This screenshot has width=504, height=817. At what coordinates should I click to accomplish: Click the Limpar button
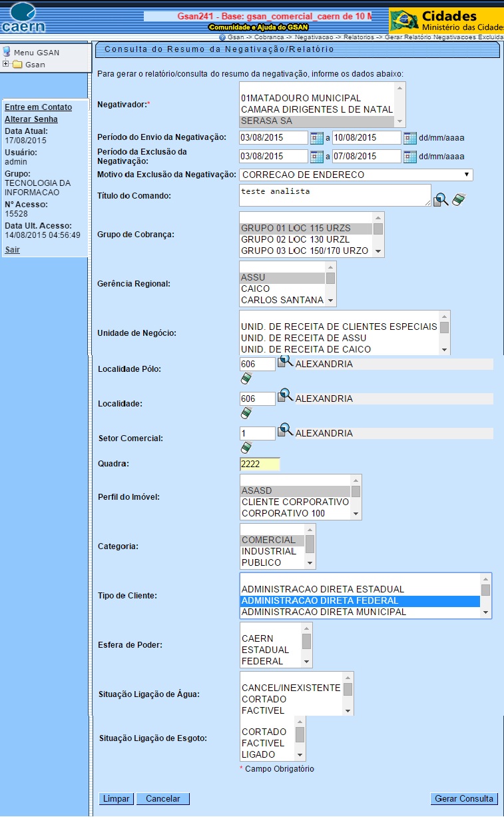(x=117, y=798)
